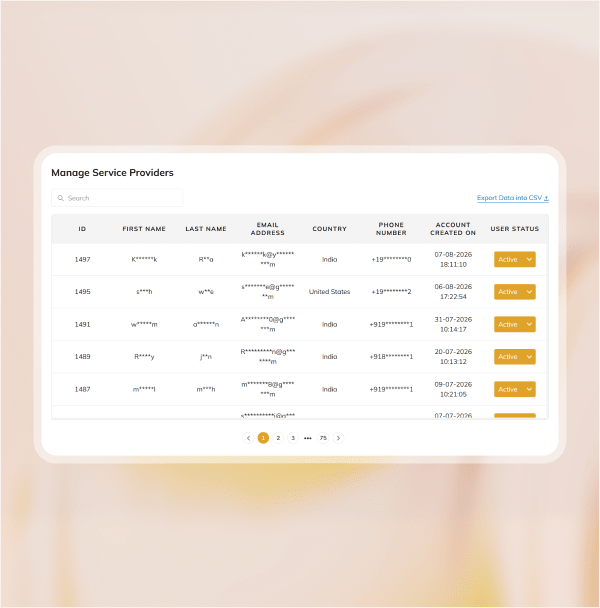Click the COUNTRY column header
The width and height of the screenshot is (600, 608).
click(x=329, y=229)
